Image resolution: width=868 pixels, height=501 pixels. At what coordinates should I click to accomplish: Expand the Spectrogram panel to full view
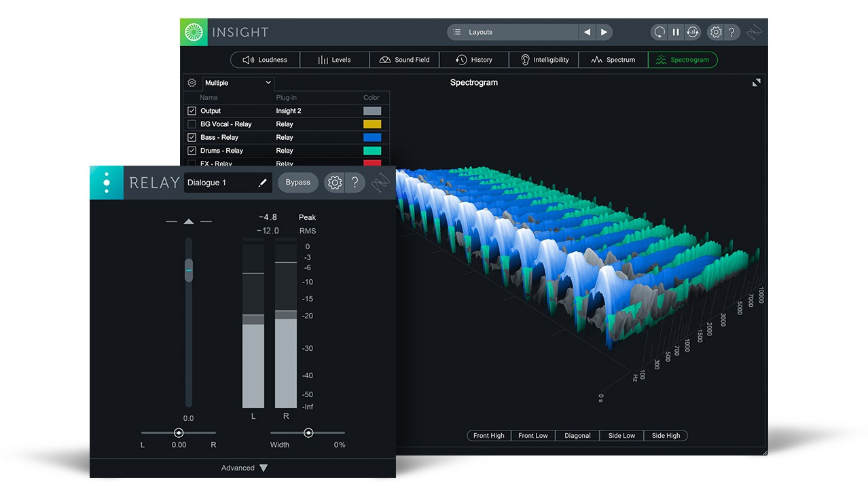click(757, 82)
